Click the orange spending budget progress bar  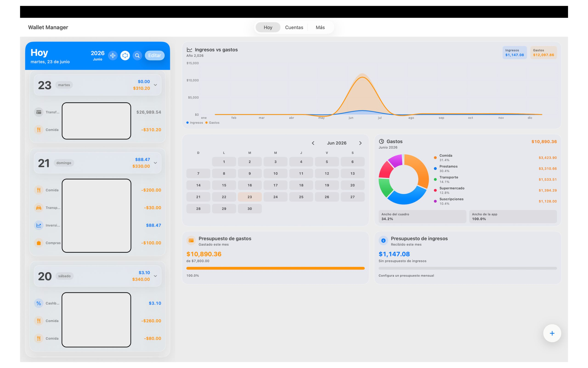point(275,268)
